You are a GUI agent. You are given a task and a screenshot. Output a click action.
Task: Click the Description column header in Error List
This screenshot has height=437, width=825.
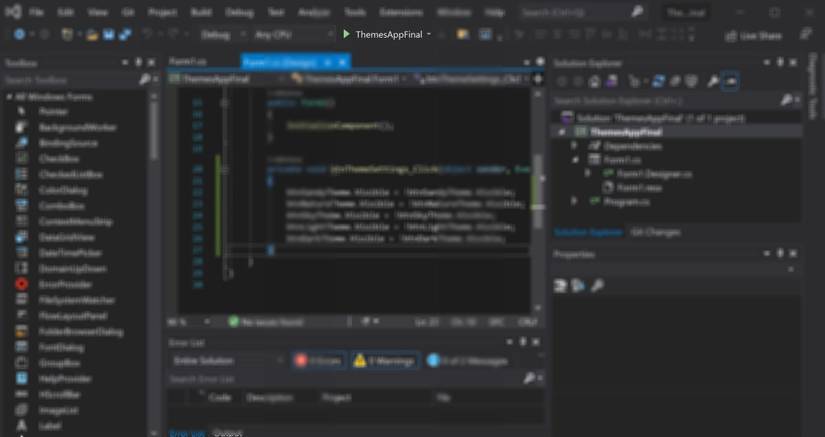coord(269,398)
